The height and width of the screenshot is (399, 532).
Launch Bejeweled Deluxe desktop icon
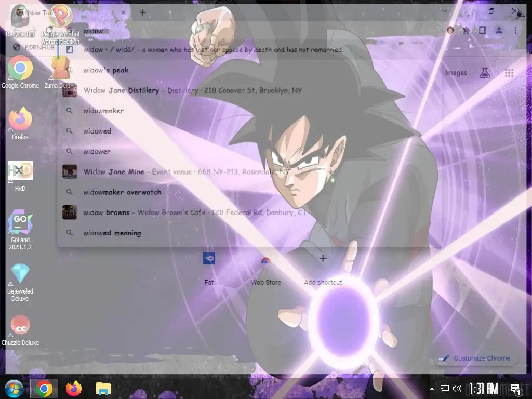pyautogui.click(x=20, y=282)
